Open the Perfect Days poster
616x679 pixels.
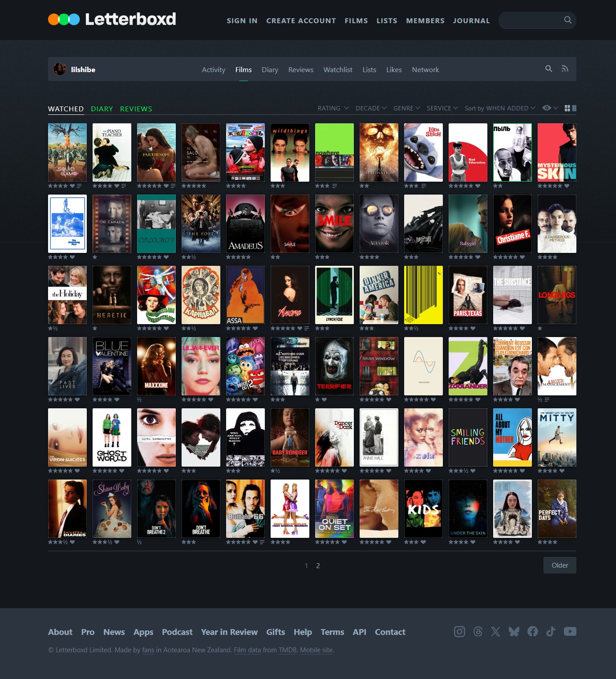point(557,508)
